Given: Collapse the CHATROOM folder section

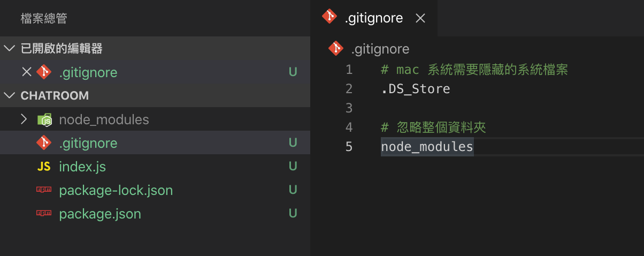Looking at the screenshot, I should tap(10, 95).
